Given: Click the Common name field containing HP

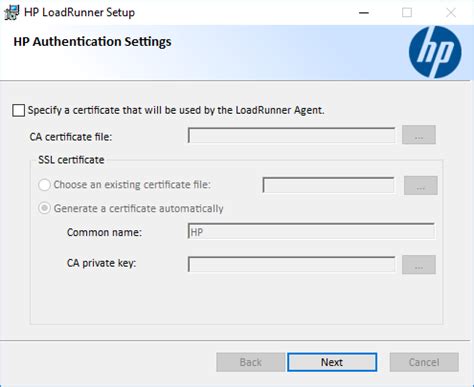Looking at the screenshot, I should pyautogui.click(x=311, y=231).
